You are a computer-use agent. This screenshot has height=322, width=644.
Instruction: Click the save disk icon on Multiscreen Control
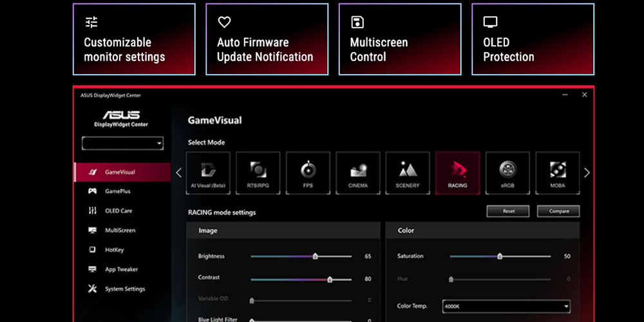coord(357,22)
